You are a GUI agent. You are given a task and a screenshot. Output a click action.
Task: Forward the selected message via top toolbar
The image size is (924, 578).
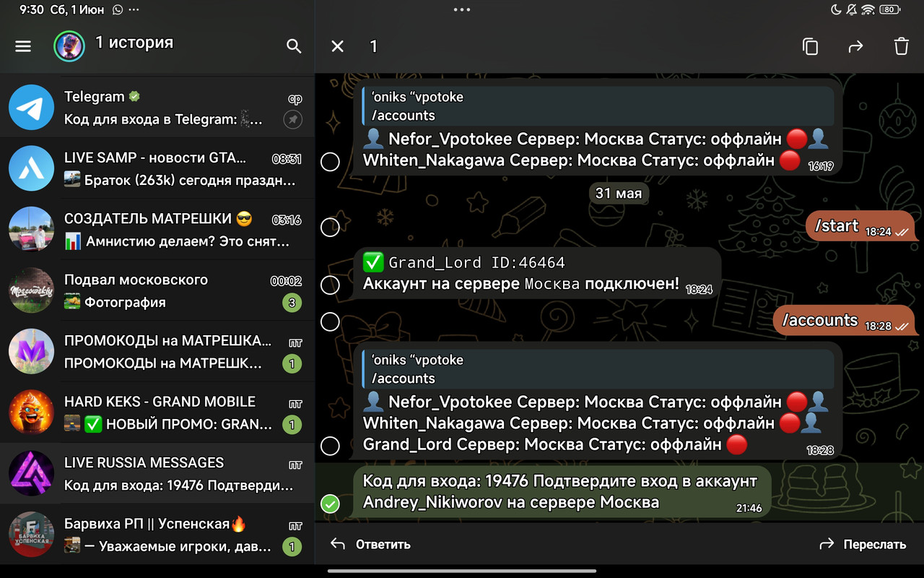pyautogui.click(x=855, y=46)
